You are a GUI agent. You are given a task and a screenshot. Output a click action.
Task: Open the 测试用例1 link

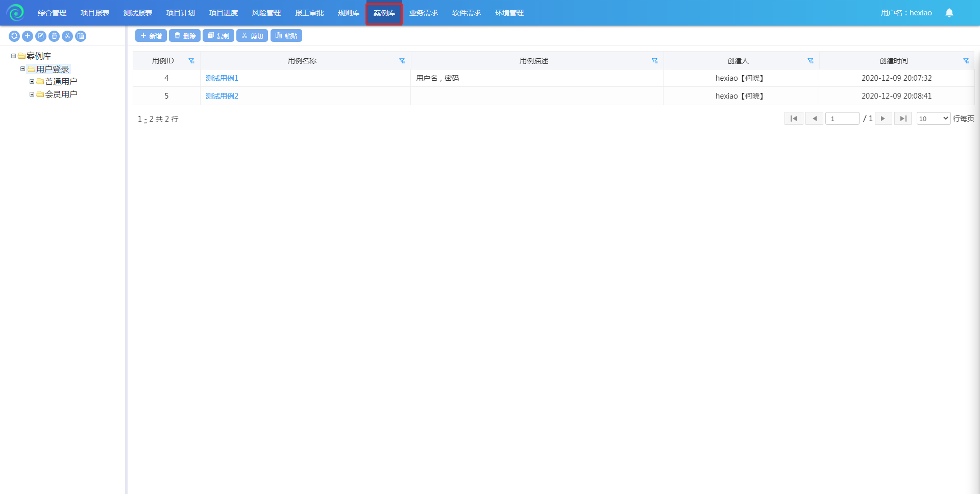pyautogui.click(x=222, y=78)
